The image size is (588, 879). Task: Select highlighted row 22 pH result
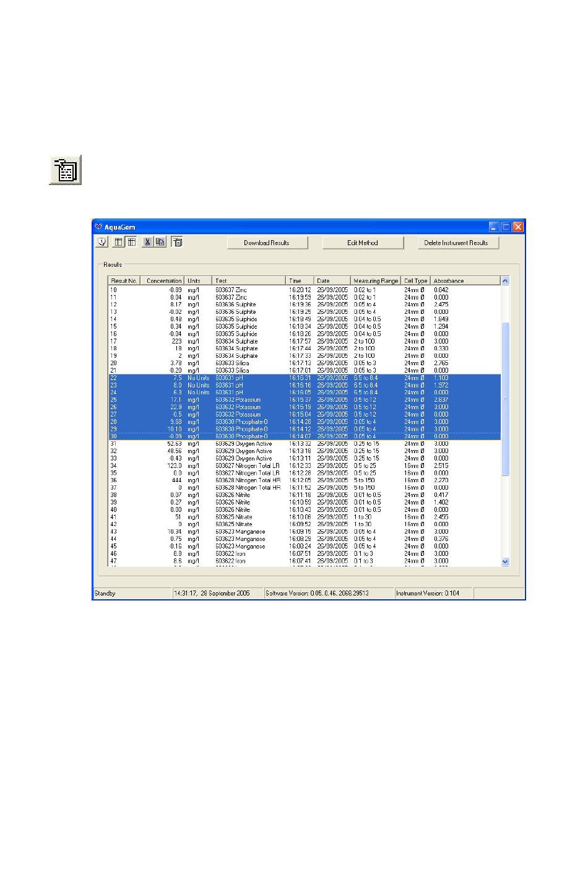[304, 378]
